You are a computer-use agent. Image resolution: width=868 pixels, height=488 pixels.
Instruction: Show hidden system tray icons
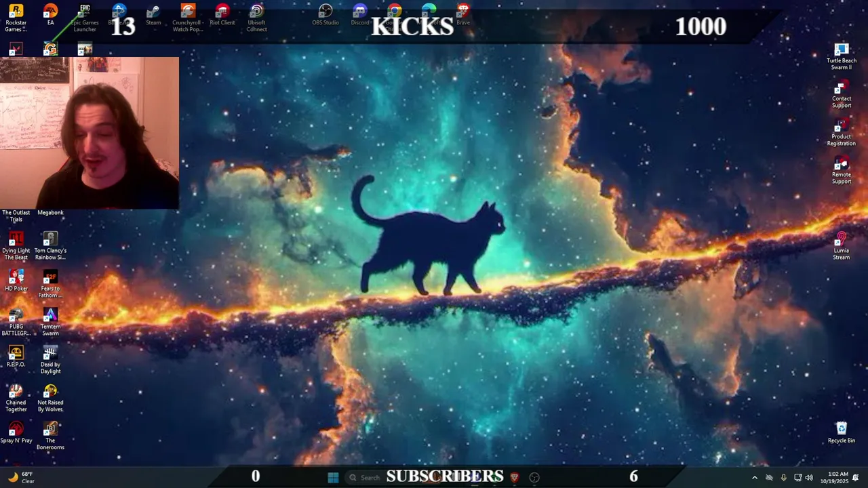click(754, 477)
